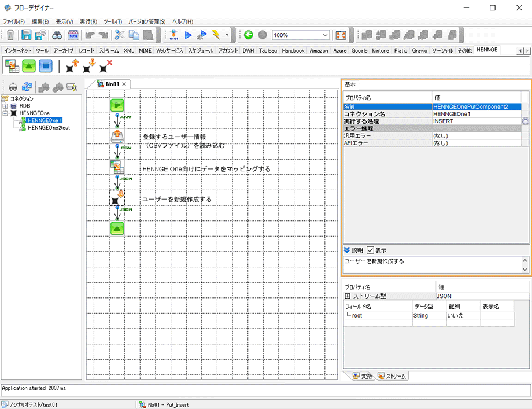The width and height of the screenshot is (532, 409).
Task: Click the ユーザーを新規作成する description text box
Action: pos(433,264)
